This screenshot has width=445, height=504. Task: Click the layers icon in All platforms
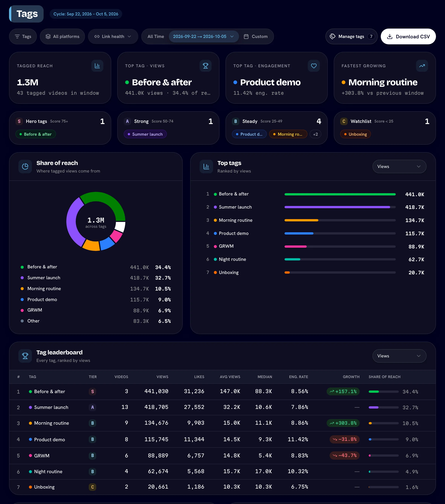click(x=48, y=36)
